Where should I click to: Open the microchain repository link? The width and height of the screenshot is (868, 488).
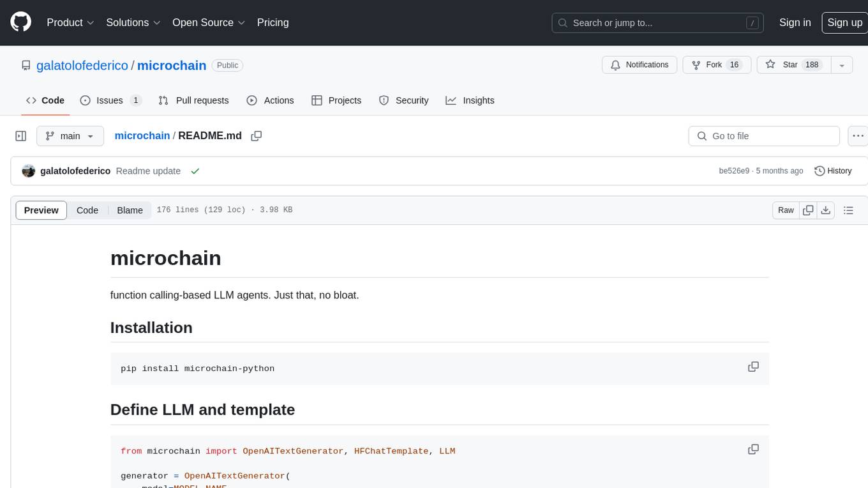[x=172, y=65]
